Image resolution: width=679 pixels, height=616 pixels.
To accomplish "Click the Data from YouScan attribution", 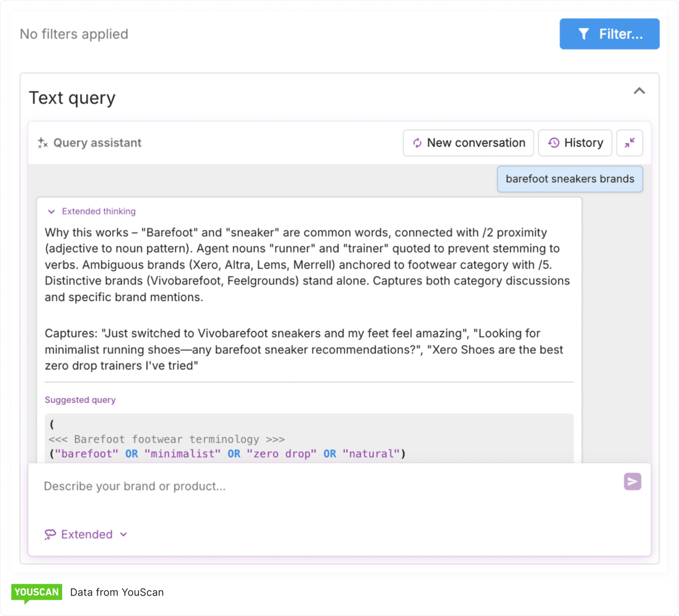I will click(117, 592).
